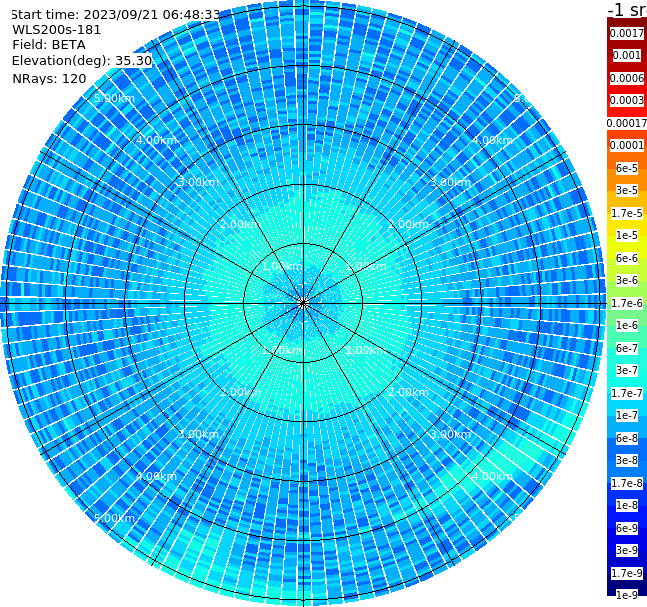
Task: Click the 6e-6 colorbar tick label
Action: tap(627, 258)
